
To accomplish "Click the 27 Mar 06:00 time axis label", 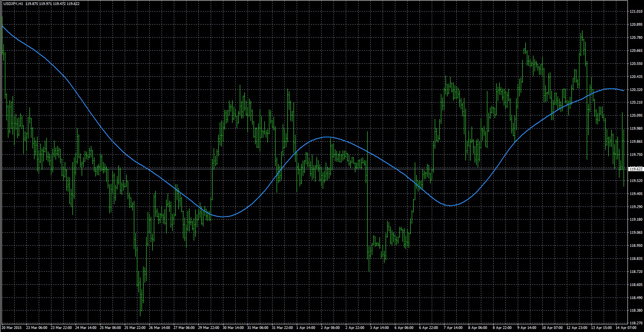I will point(184,329).
